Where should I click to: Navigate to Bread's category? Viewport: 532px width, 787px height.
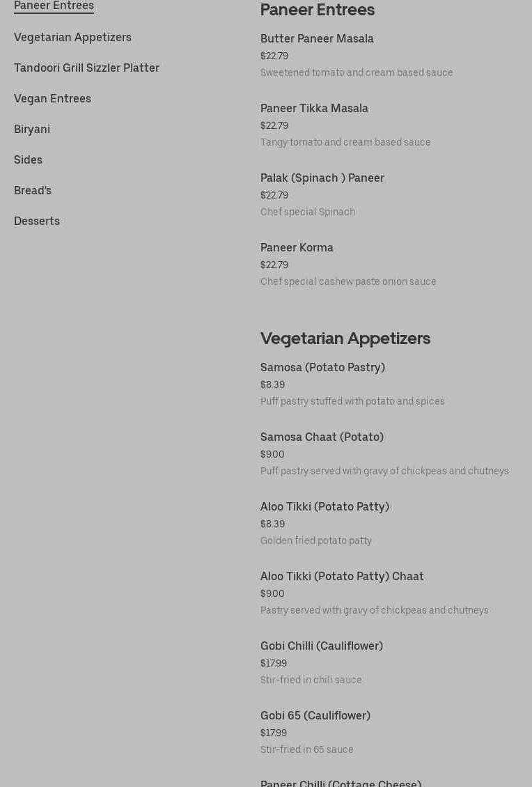tap(33, 190)
